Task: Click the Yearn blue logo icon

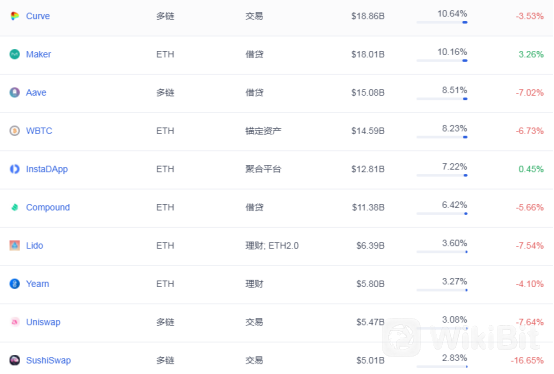Action: pyautogui.click(x=14, y=284)
